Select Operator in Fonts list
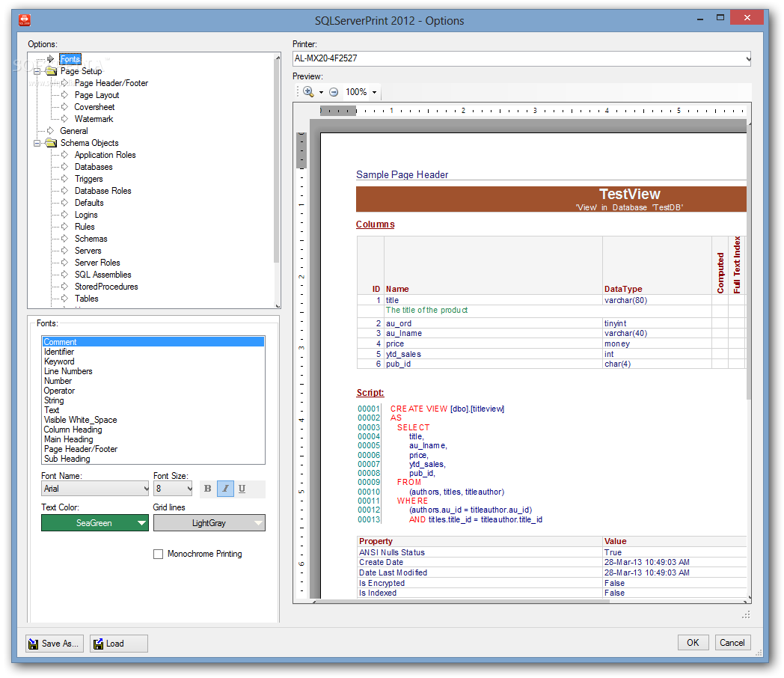This screenshot has width=784, height=678. 153,391
